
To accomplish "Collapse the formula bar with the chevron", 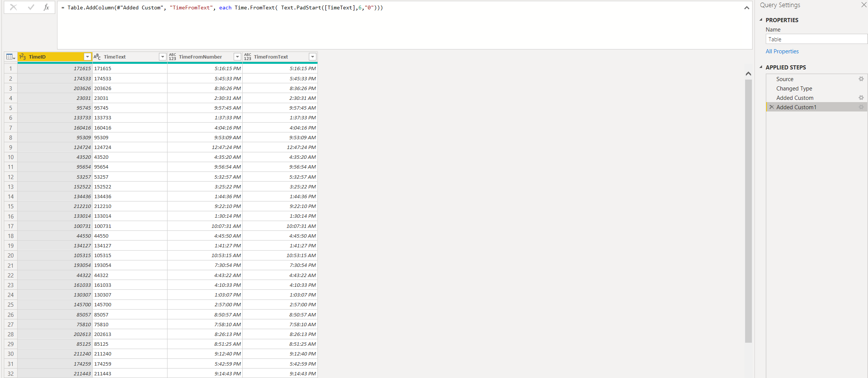I will (746, 8).
